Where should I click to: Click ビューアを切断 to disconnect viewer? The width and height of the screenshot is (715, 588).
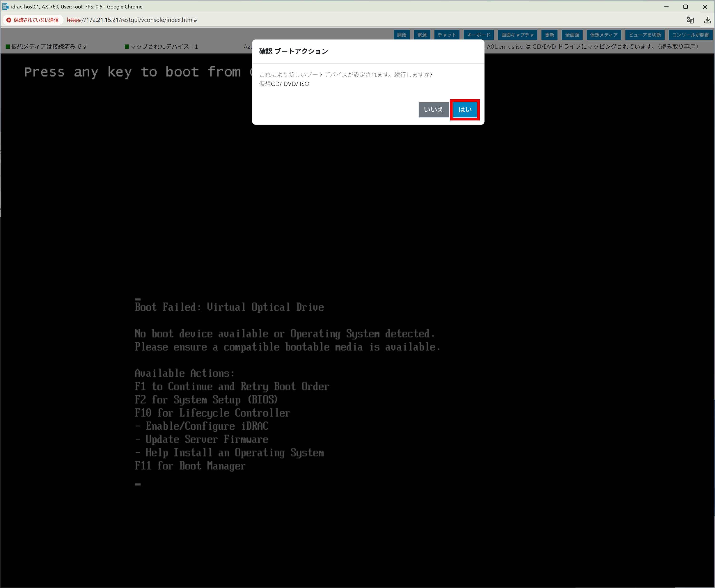click(x=644, y=35)
